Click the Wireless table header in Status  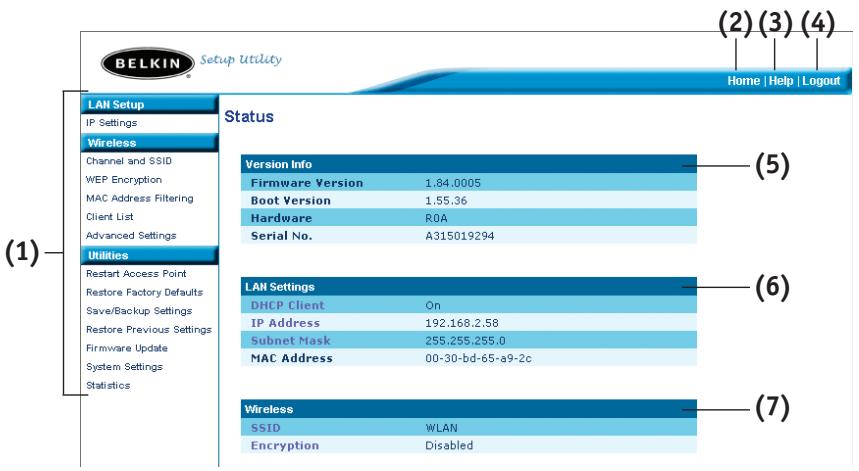tap(468, 409)
